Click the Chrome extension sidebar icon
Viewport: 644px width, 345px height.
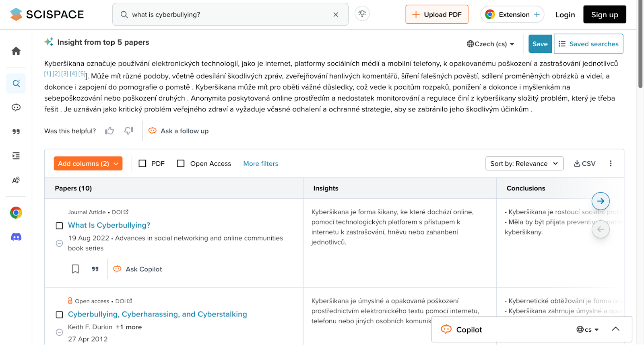click(x=16, y=213)
